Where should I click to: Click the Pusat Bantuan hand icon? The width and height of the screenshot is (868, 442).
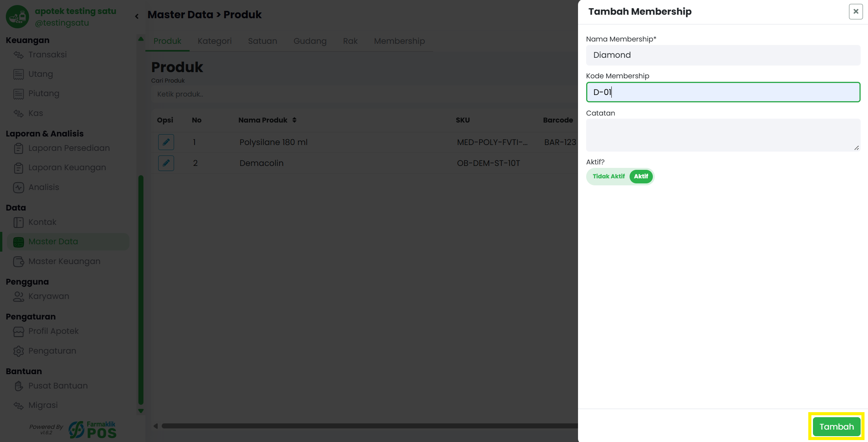coord(18,386)
